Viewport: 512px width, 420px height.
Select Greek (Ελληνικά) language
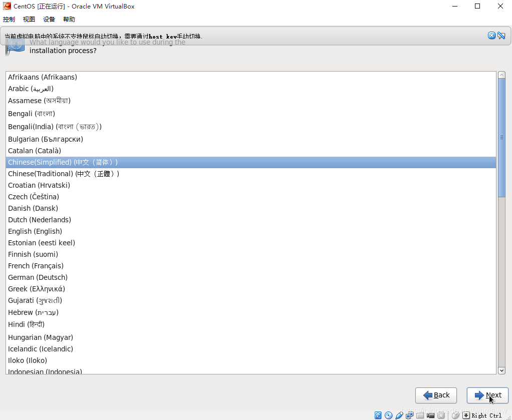coord(251,289)
